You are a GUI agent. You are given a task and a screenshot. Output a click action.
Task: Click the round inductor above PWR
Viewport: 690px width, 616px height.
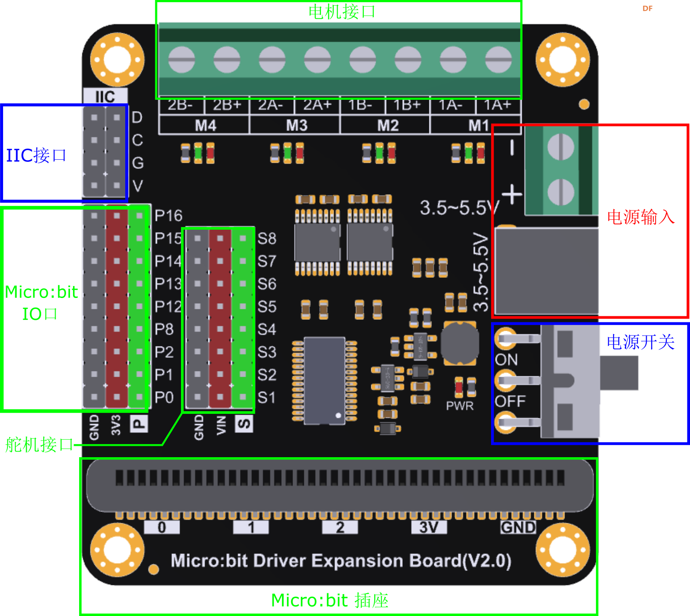click(x=459, y=343)
